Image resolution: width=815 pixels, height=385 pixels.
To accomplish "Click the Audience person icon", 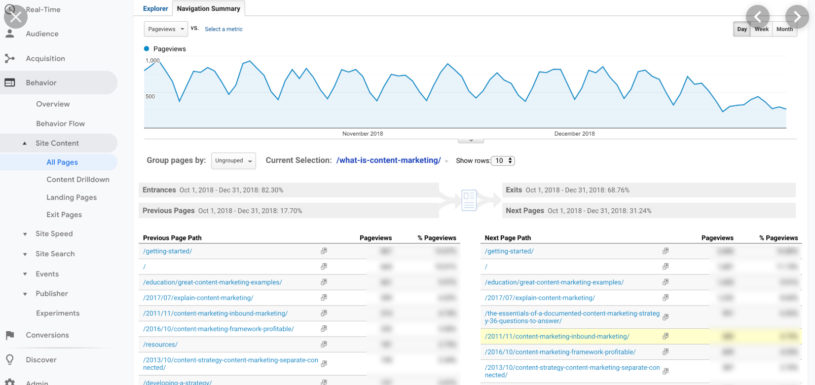I will coord(9,34).
